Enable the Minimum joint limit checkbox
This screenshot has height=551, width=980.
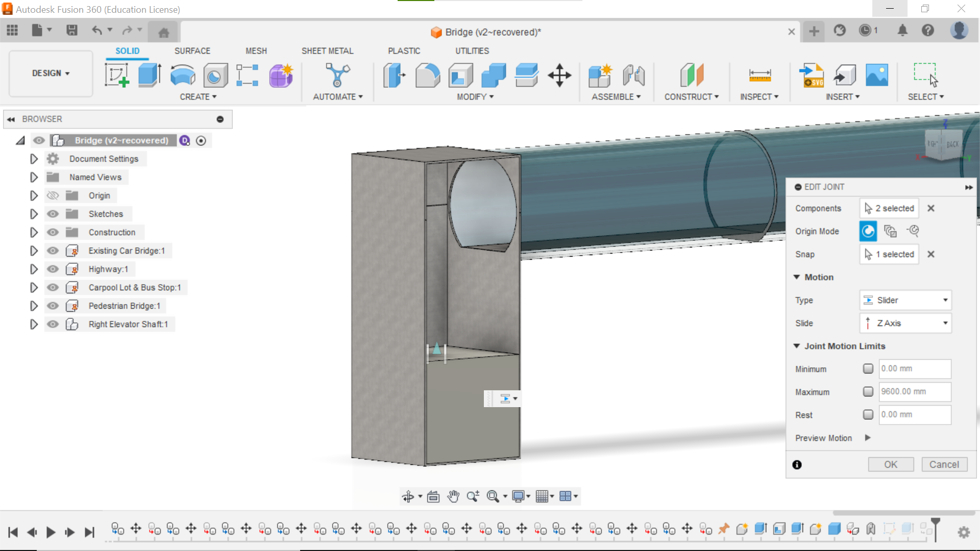868,368
